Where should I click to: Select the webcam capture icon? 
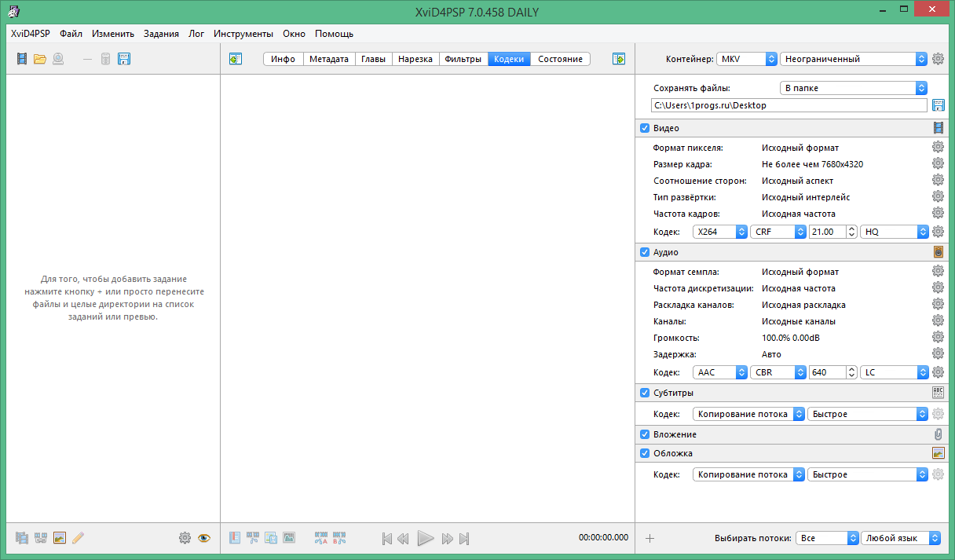click(59, 59)
